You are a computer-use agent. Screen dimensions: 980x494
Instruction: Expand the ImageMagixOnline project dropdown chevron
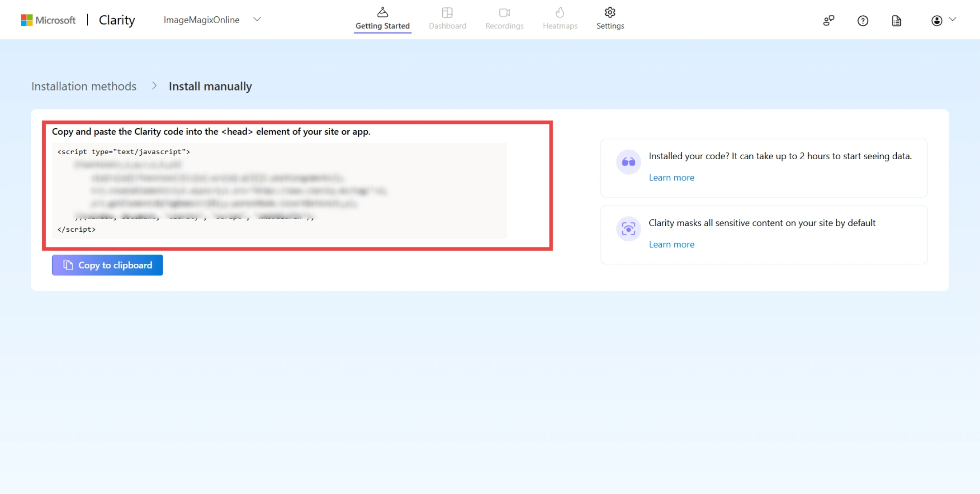[x=257, y=19]
